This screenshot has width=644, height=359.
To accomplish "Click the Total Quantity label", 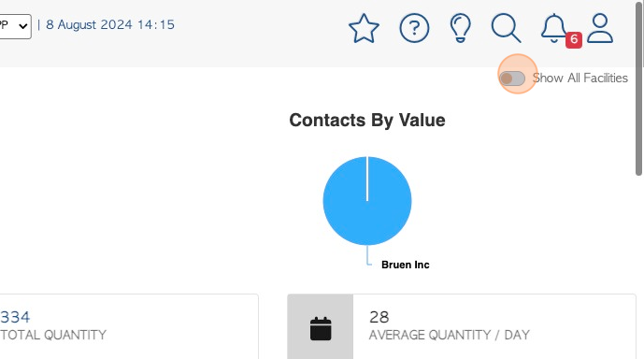I will coord(53,336).
